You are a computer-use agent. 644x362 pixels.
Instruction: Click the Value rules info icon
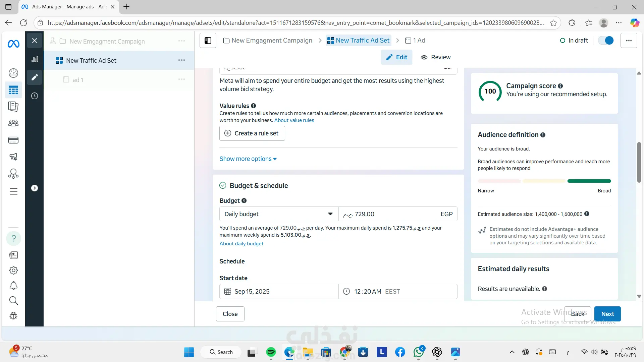pyautogui.click(x=254, y=106)
